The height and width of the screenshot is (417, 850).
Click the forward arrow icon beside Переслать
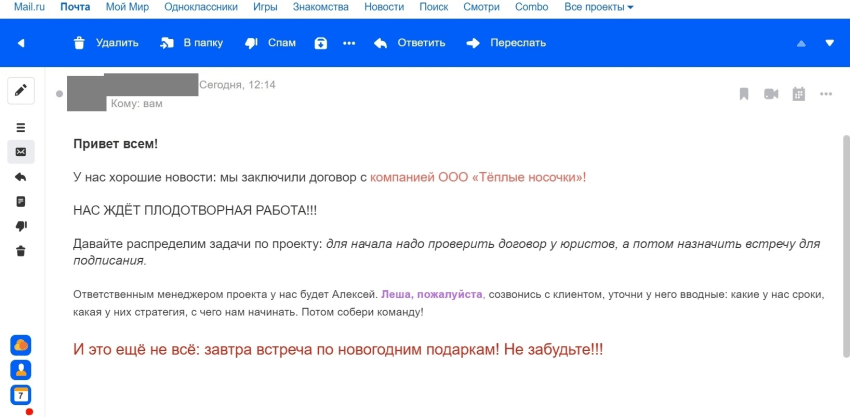point(473,43)
